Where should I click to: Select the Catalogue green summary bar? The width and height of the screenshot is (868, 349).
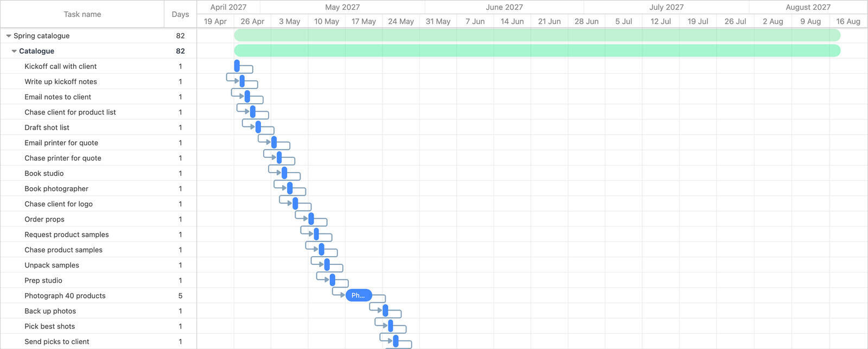pos(537,50)
